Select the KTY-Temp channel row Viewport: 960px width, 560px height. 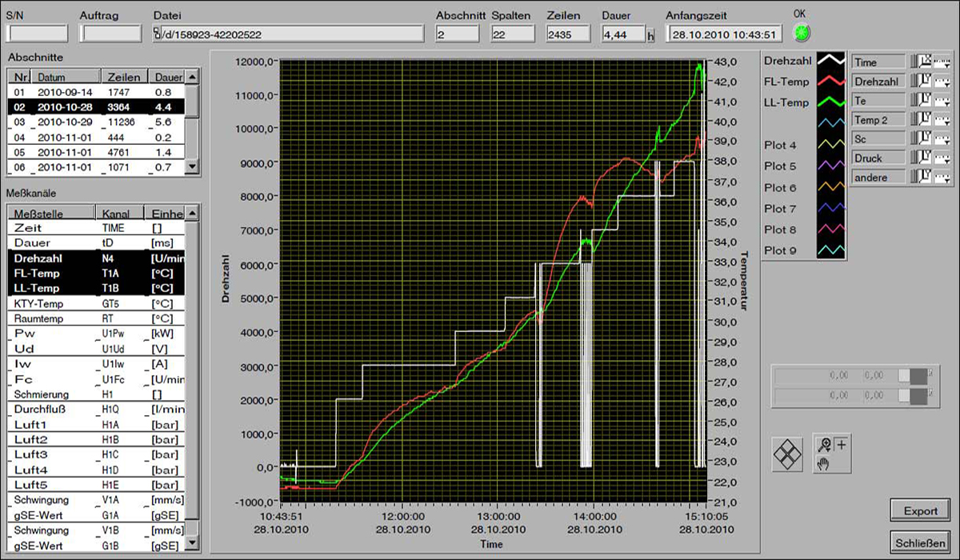point(96,303)
